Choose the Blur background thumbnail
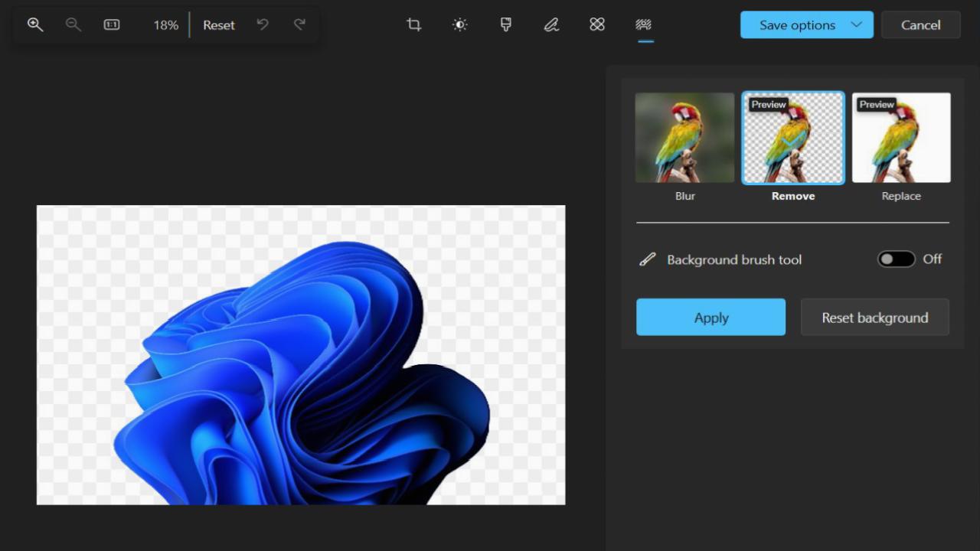 (684, 138)
